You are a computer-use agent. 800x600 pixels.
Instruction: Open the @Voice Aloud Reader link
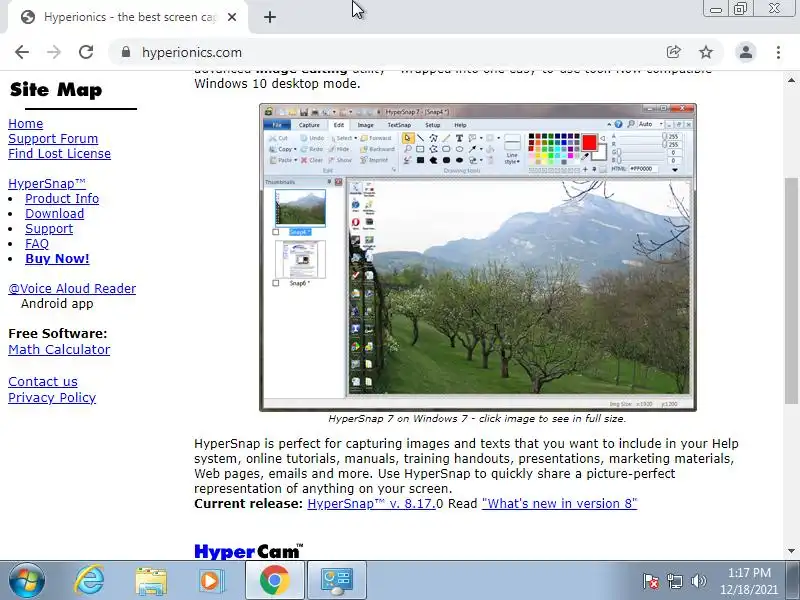click(x=72, y=288)
